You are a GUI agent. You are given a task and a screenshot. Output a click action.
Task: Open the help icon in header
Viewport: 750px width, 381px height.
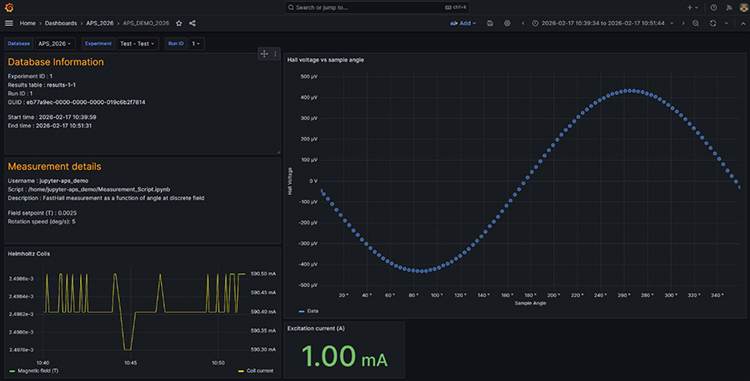point(714,7)
